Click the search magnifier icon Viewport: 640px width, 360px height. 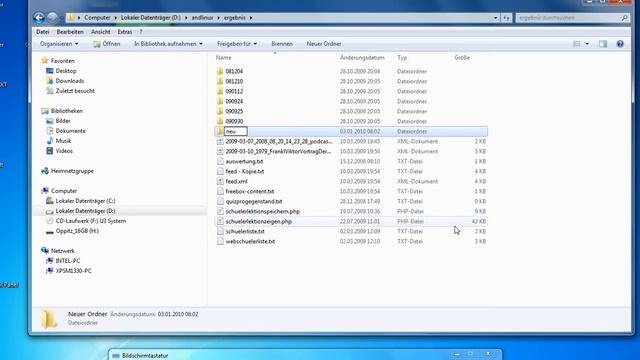coord(624,18)
